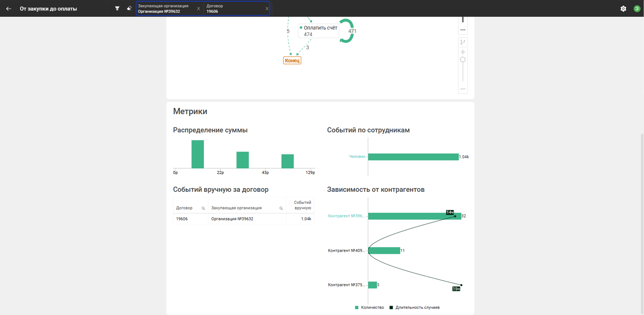This screenshot has width=644, height=315.
Task: Click the Конец end node
Action: point(292,61)
